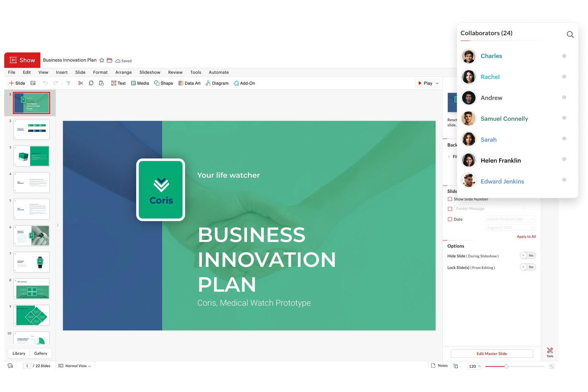Viewport: 588px width, 392px height.
Task: Open the folder icon next to title
Action: (x=110, y=60)
